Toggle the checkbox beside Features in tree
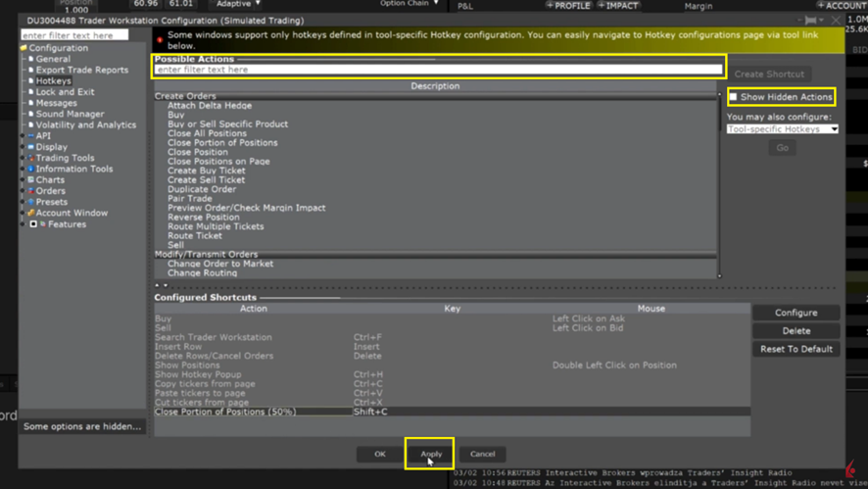Viewport: 868px width, 489px height. point(33,224)
